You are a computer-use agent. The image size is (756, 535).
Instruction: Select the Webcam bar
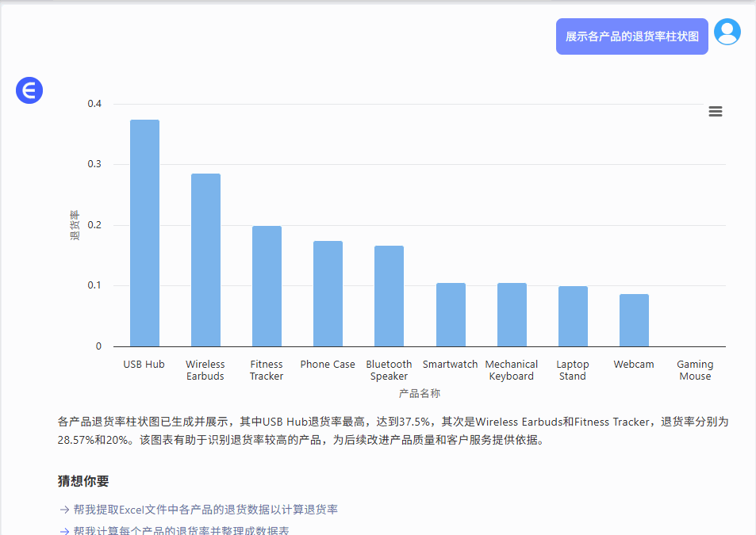634,320
